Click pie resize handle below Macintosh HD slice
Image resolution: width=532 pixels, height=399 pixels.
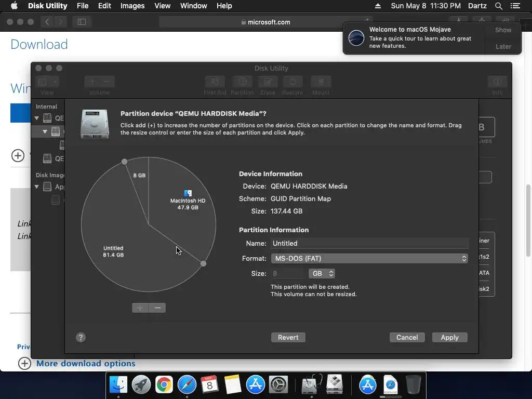(203, 263)
